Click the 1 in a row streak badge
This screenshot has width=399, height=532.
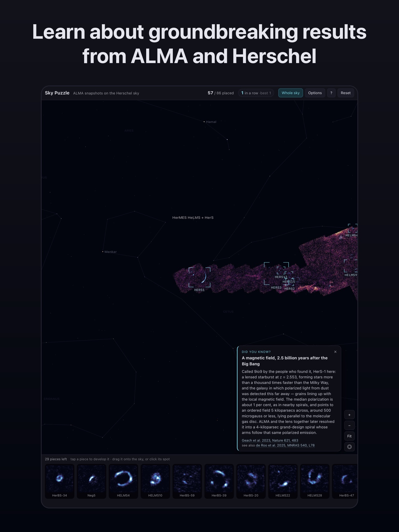[256, 93]
